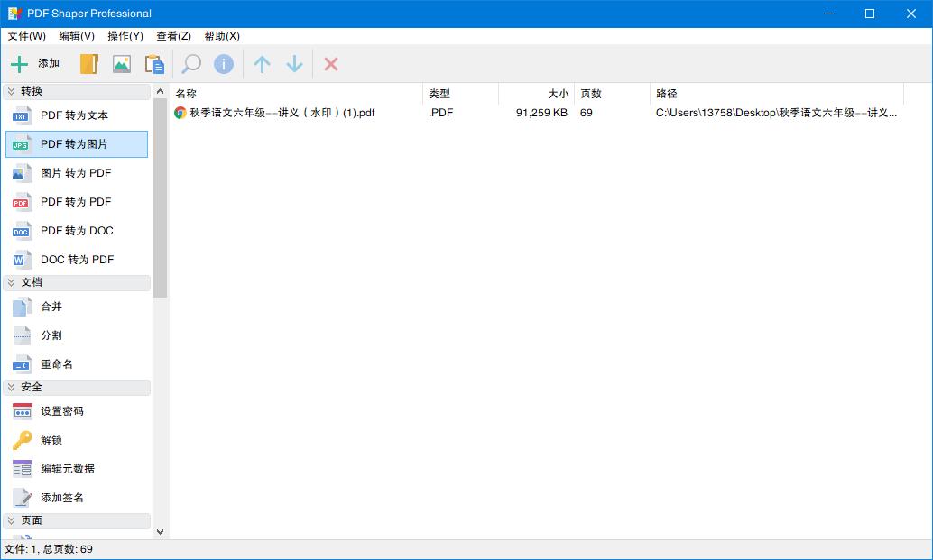Open the 查看(Z) menu

[174, 36]
